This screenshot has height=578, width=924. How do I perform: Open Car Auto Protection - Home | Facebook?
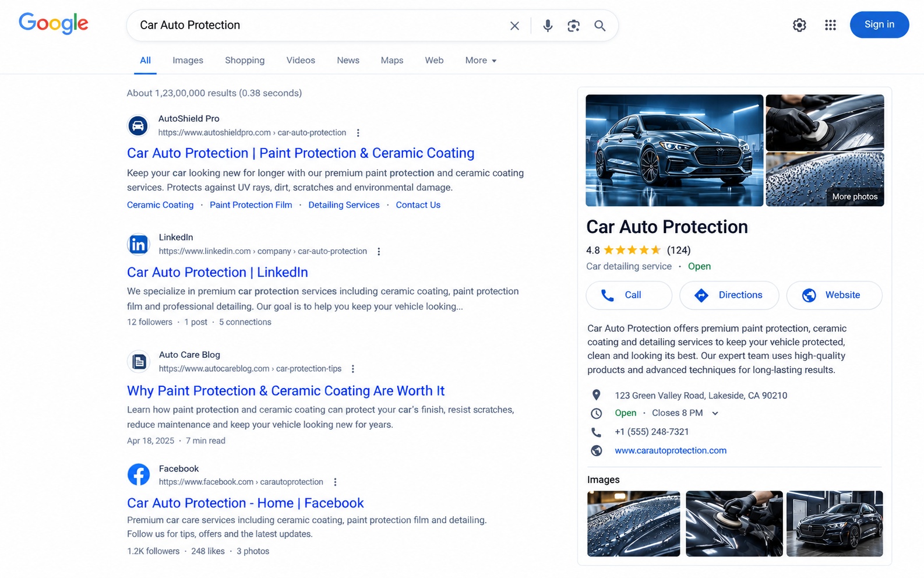(245, 503)
